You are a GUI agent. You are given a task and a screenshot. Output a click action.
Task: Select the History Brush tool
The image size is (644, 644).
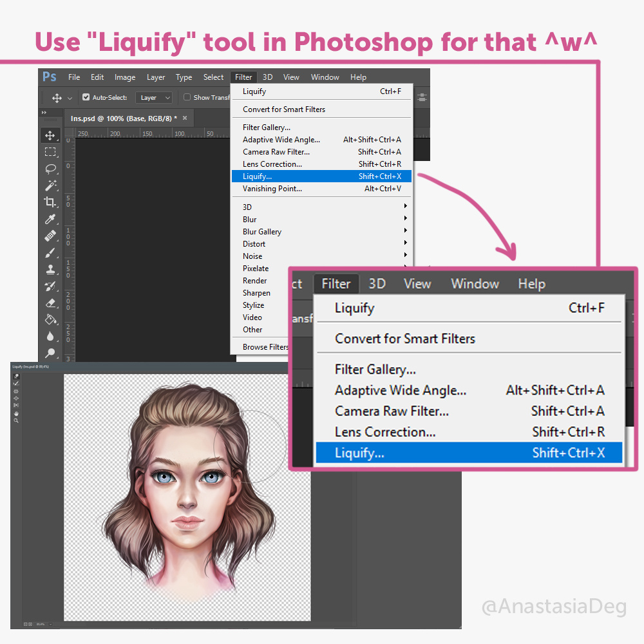[50, 287]
